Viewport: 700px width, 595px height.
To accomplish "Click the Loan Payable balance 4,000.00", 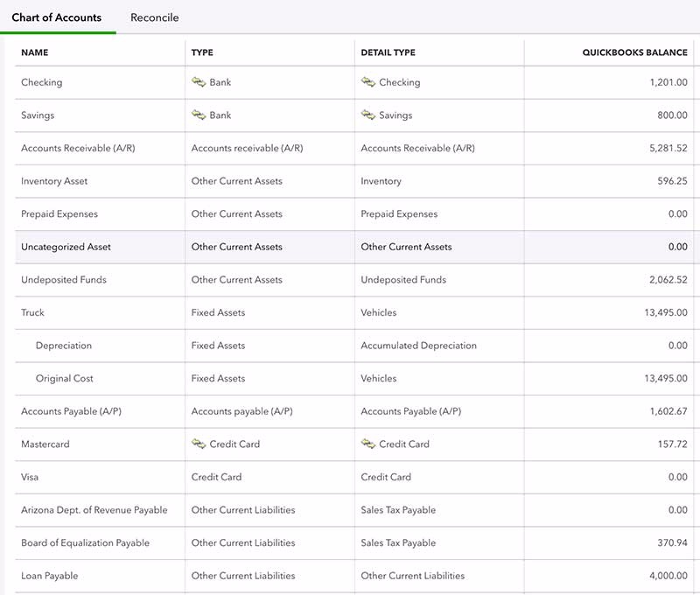I will click(x=668, y=576).
